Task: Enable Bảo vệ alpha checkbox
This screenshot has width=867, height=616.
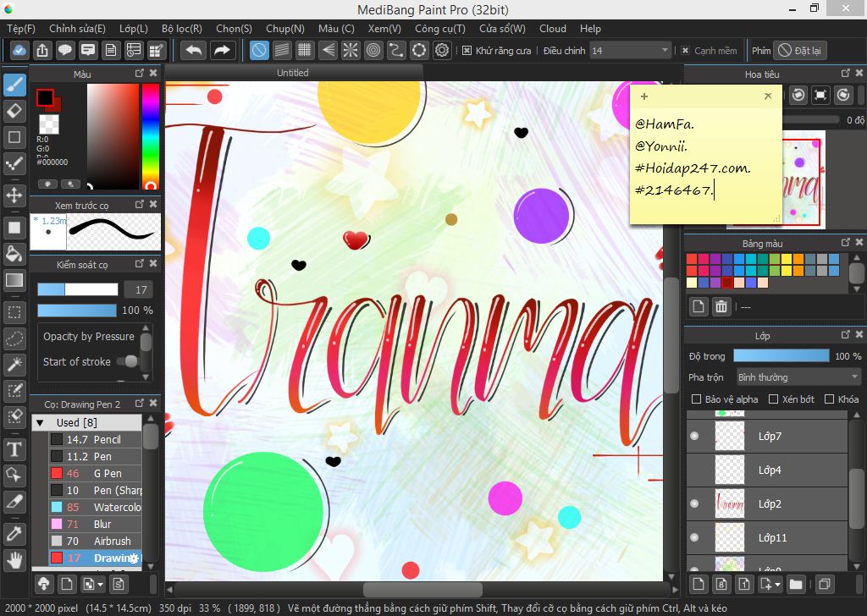Action: coord(696,399)
